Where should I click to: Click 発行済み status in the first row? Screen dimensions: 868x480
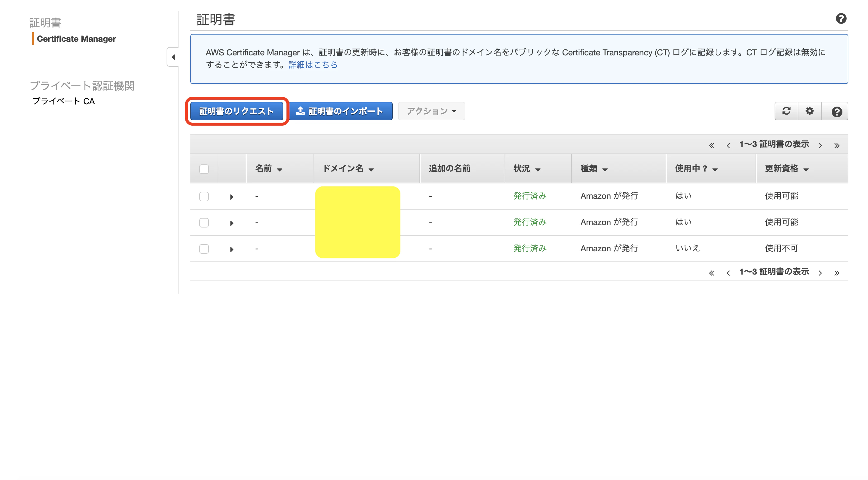pyautogui.click(x=529, y=196)
